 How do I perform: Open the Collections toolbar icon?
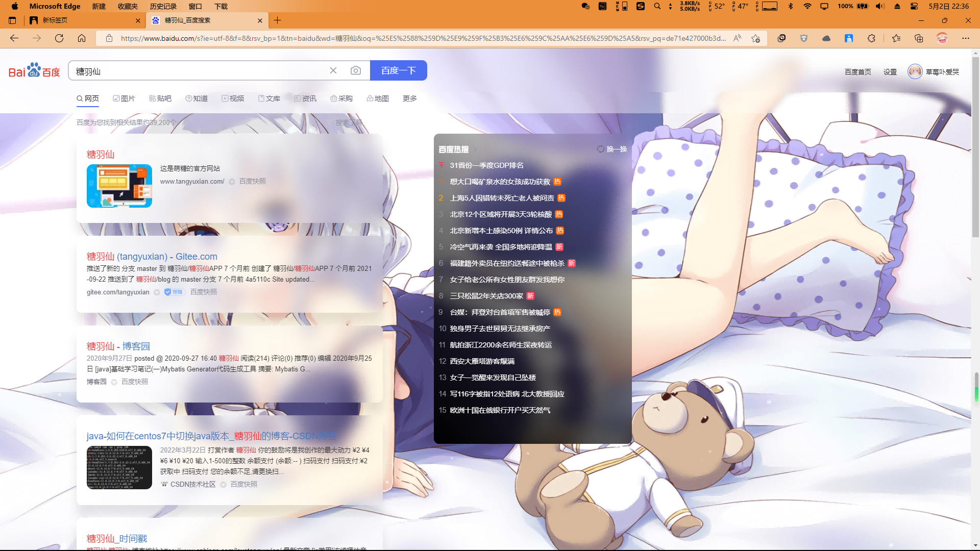[919, 38]
